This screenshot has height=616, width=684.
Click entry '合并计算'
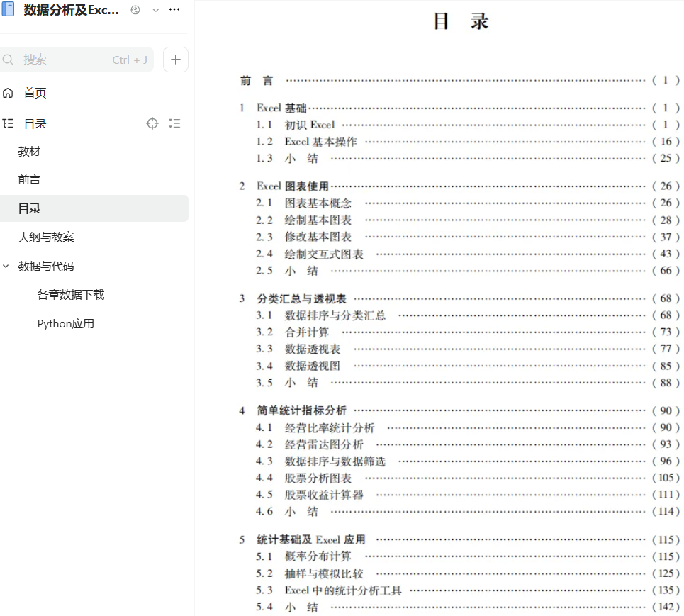tap(307, 332)
